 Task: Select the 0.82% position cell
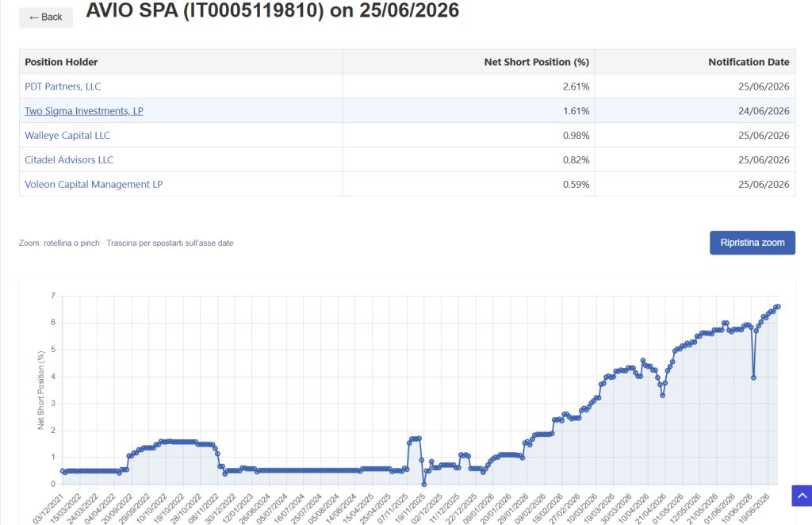[x=469, y=159]
